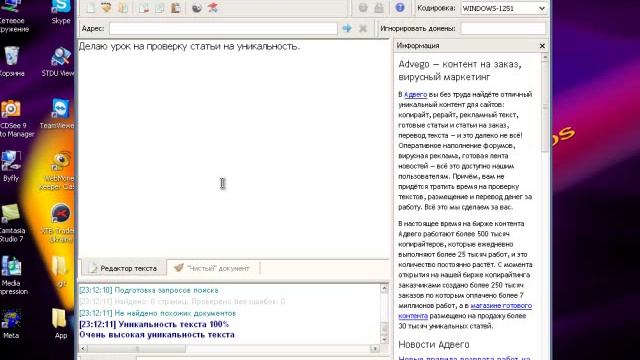640x360 pixels.
Task: Click the grayed-out padlock toolbar icon
Action: (x=379, y=8)
